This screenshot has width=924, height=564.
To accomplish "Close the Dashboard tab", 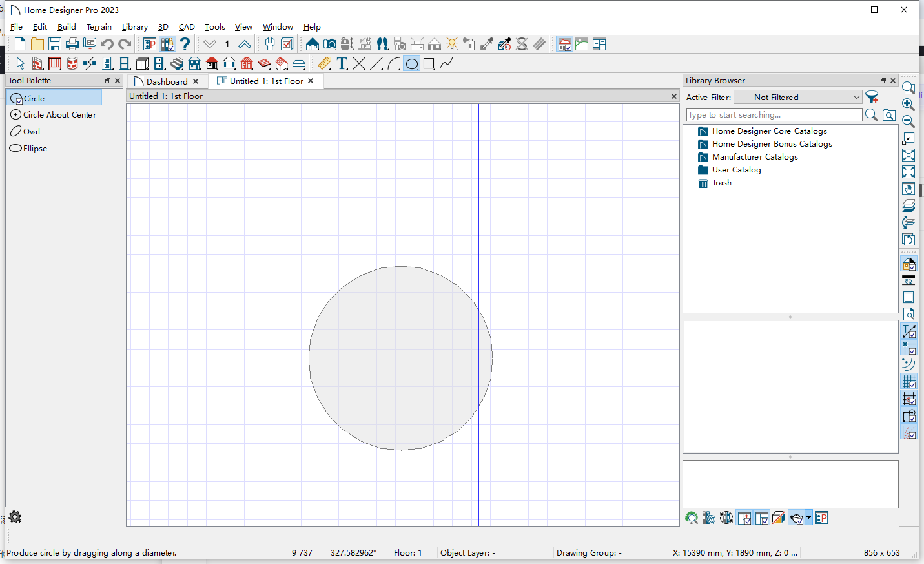I will point(196,81).
